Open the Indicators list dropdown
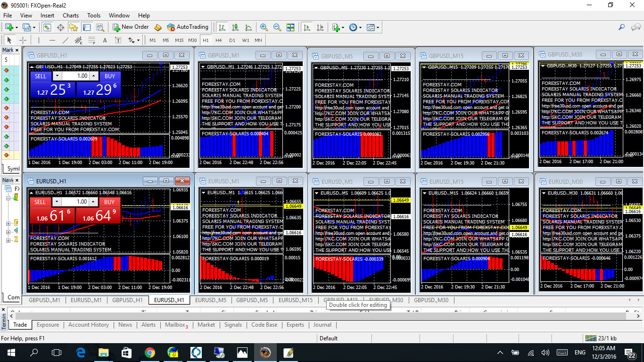Screen dimensions: 644x362 [343, 27]
